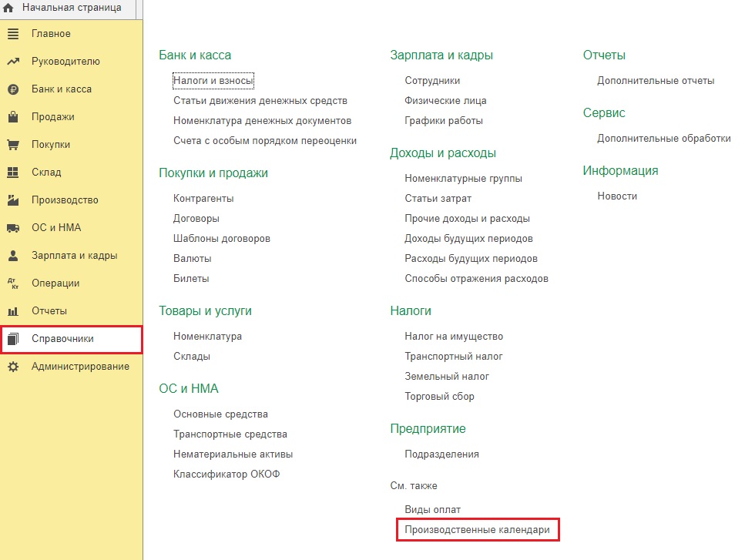Open Транспортный налог

[453, 356]
